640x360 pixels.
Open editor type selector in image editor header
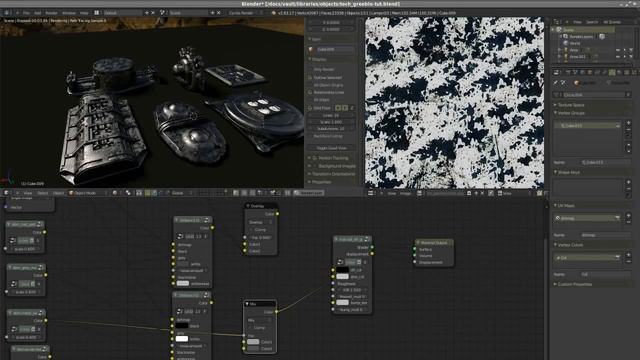click(x=371, y=193)
